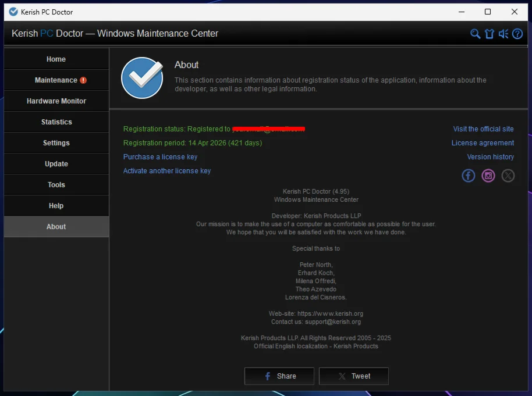This screenshot has width=532, height=396.
Task: Maximize the Kerish PC Doctor window
Action: pyautogui.click(x=488, y=12)
